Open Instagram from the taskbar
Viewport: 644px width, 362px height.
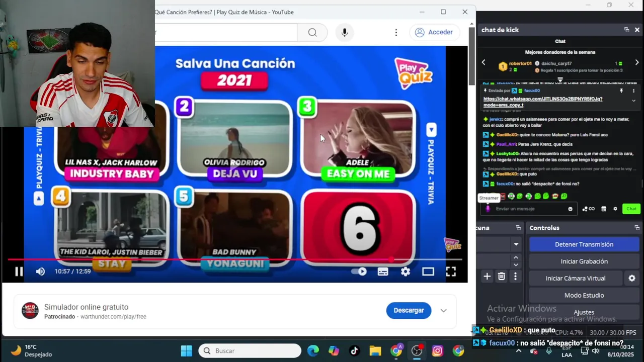[x=438, y=351]
